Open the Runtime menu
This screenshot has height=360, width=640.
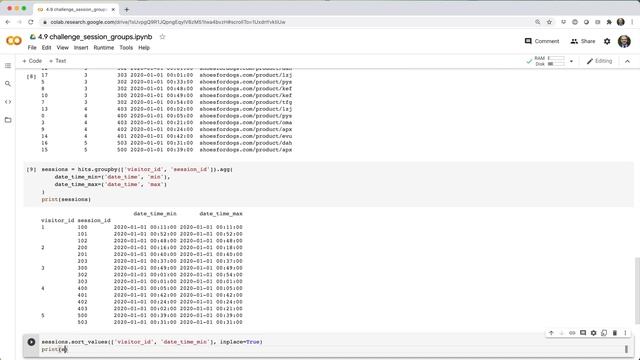[104, 48]
